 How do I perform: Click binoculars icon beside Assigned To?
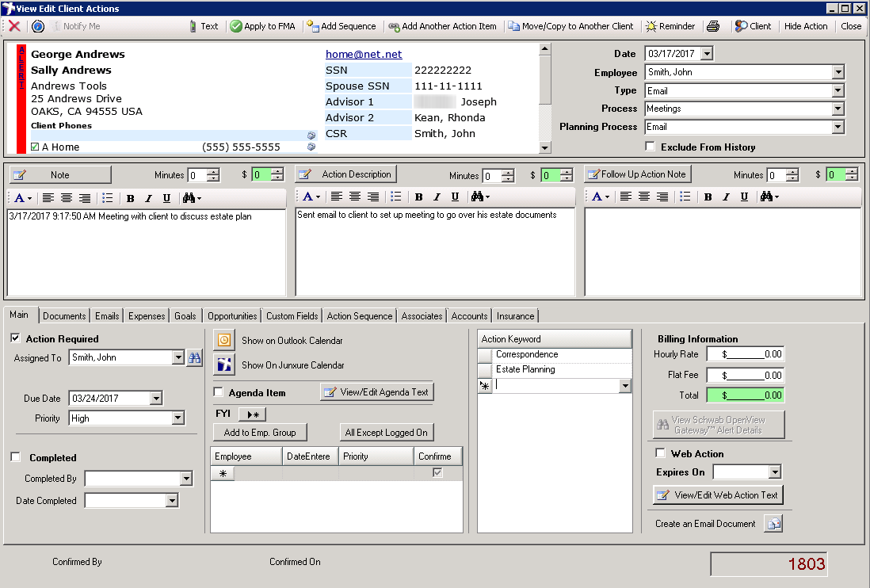(194, 358)
